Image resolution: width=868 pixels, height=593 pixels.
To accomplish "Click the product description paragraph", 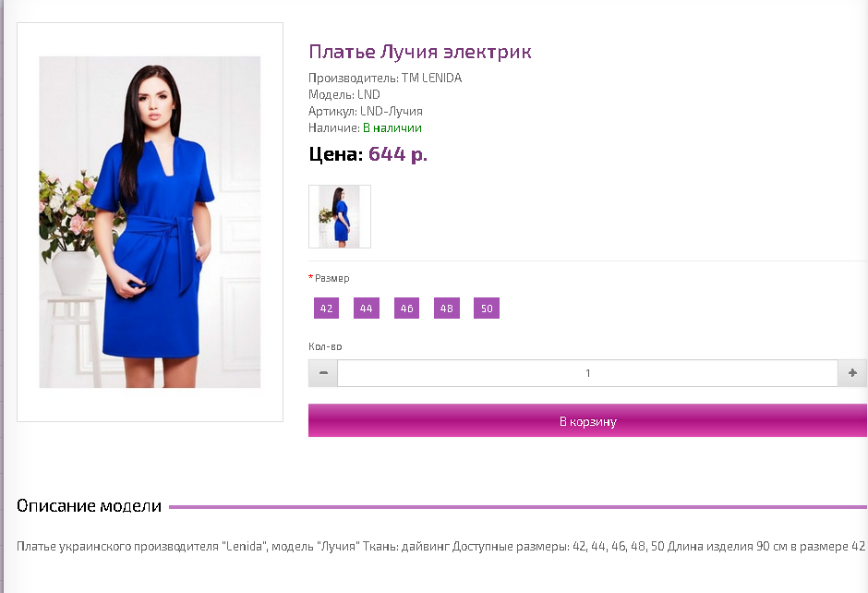I will 441,547.
